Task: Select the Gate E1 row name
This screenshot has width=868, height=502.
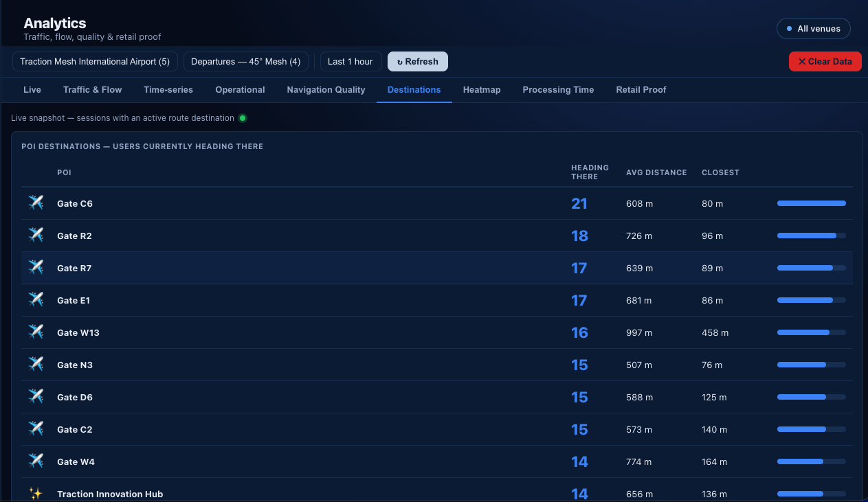Action: [74, 301]
